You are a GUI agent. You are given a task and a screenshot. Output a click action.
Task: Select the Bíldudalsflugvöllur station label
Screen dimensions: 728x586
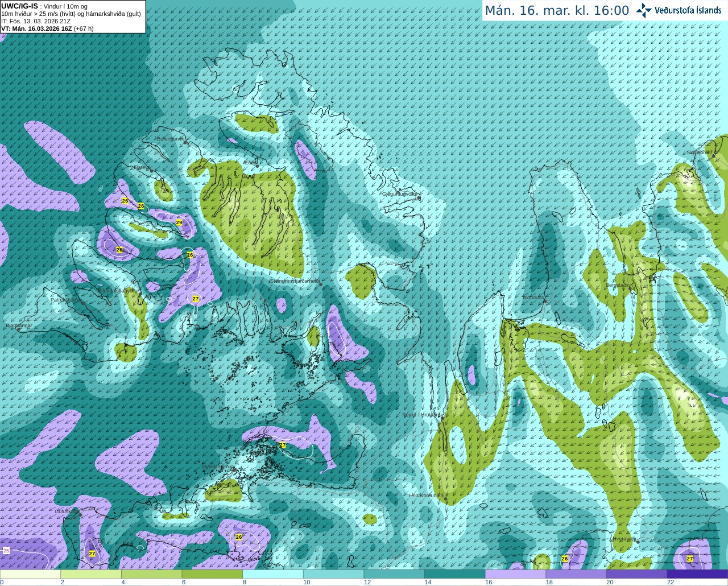tap(117, 290)
